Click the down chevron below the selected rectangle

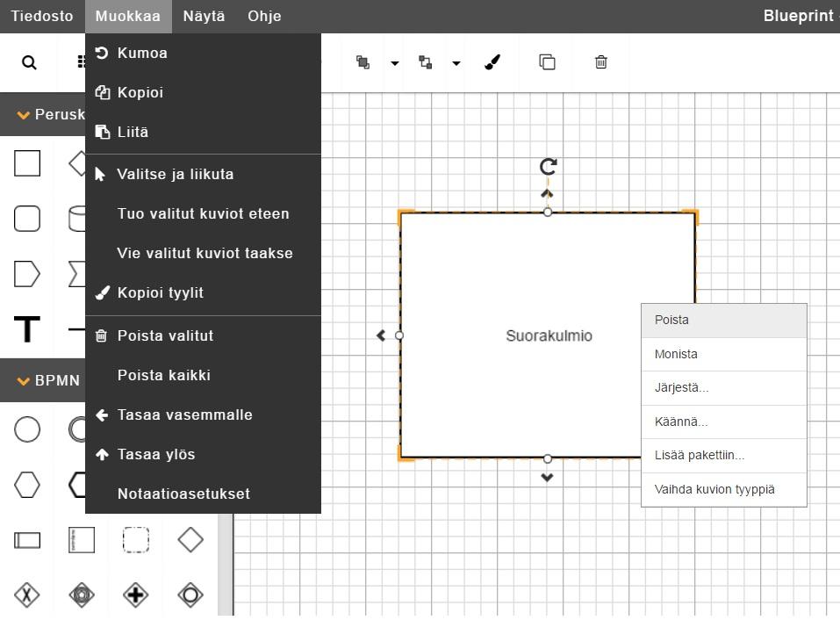pyautogui.click(x=547, y=478)
